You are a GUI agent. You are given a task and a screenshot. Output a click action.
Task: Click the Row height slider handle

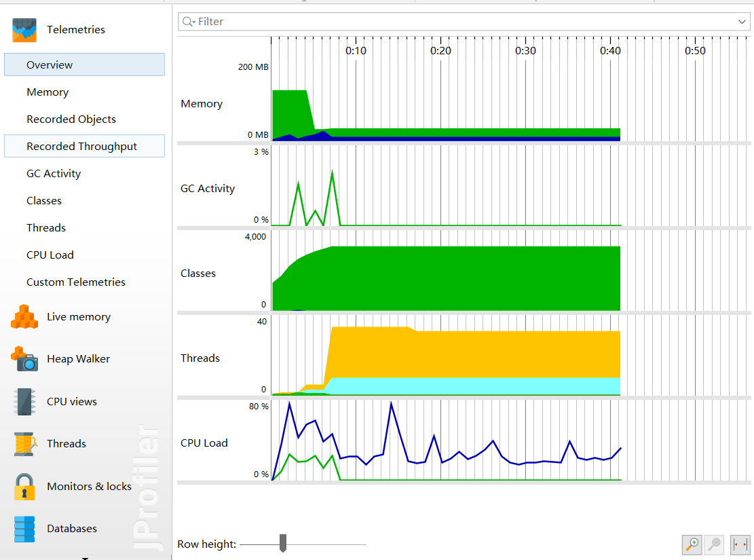(283, 543)
